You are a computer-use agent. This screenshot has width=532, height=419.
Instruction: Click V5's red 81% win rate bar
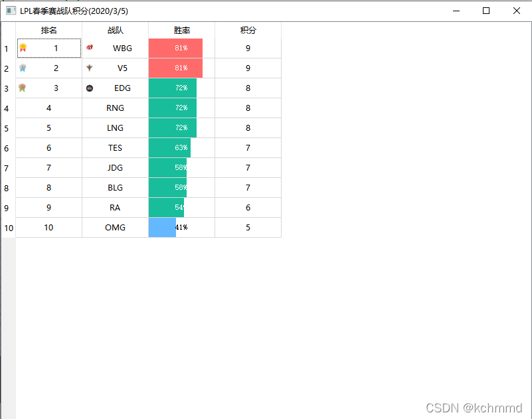coord(175,68)
